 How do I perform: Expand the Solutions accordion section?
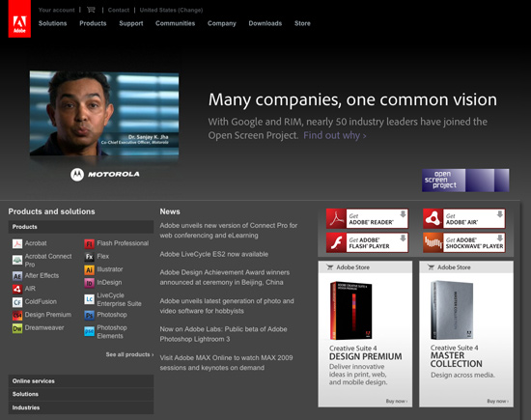81,394
